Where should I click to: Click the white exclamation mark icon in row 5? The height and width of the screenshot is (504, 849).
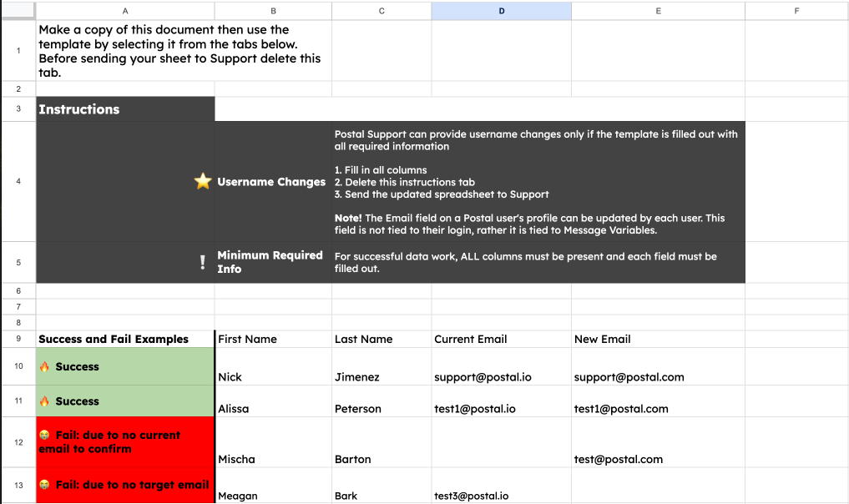click(x=203, y=262)
